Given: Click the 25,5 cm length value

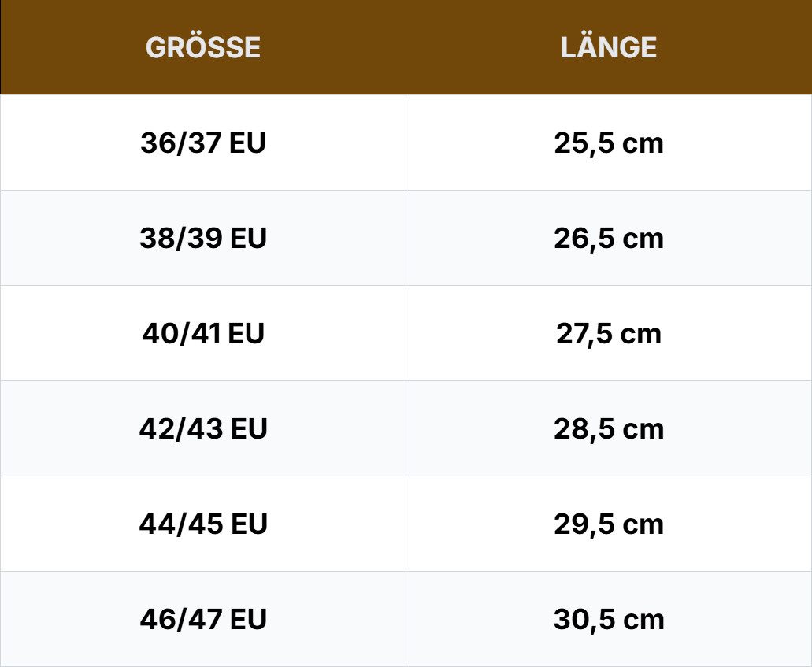Looking at the screenshot, I should coord(609,143).
